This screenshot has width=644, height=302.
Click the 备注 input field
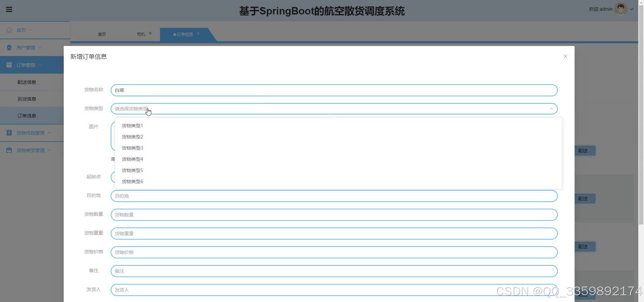click(x=334, y=271)
